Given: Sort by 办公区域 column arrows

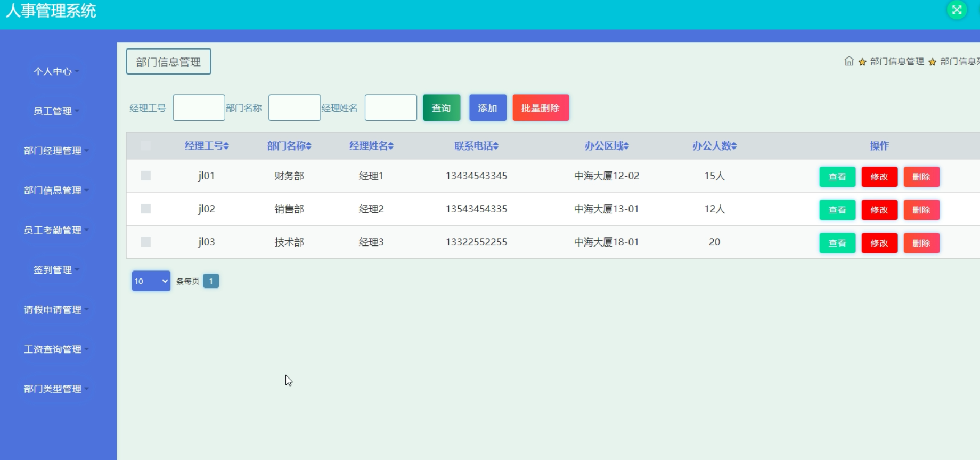Looking at the screenshot, I should point(626,146).
